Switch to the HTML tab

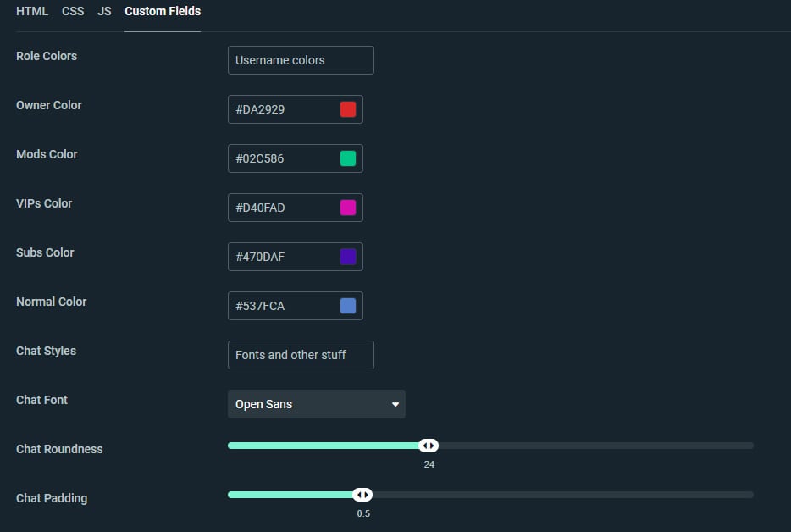click(32, 12)
